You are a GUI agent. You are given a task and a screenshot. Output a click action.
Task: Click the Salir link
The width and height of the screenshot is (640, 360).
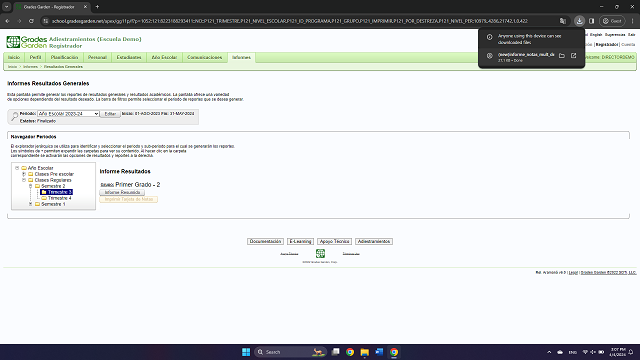(x=631, y=35)
